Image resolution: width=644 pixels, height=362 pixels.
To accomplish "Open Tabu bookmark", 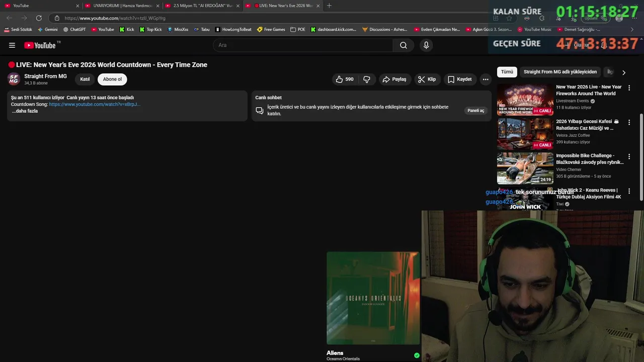I will [x=202, y=30].
